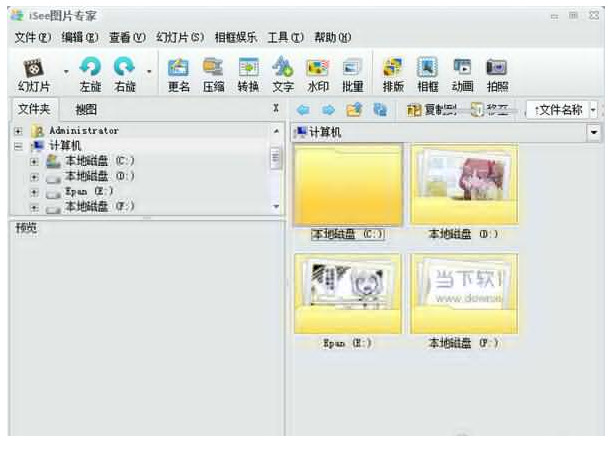Open the 编辑 menu

point(80,38)
